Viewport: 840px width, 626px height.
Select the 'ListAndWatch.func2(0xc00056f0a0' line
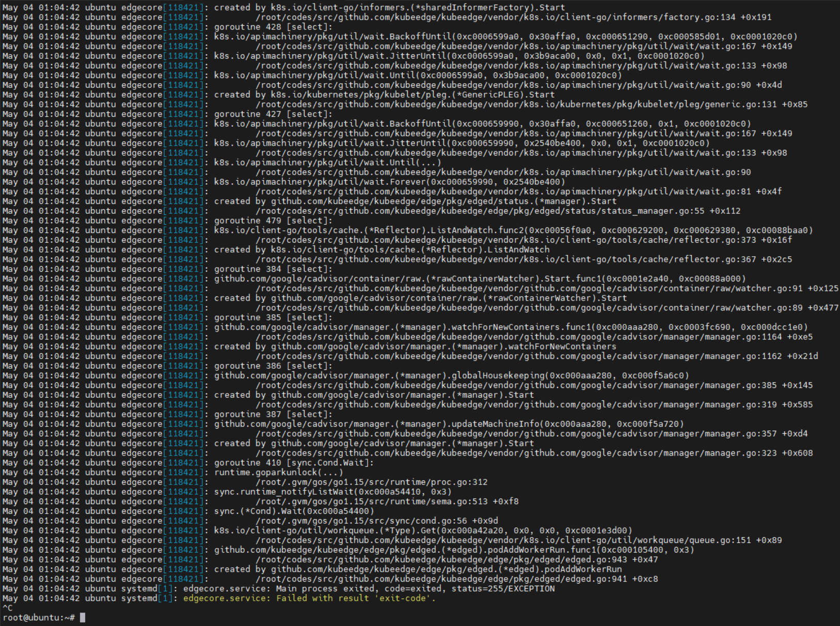[408, 230]
